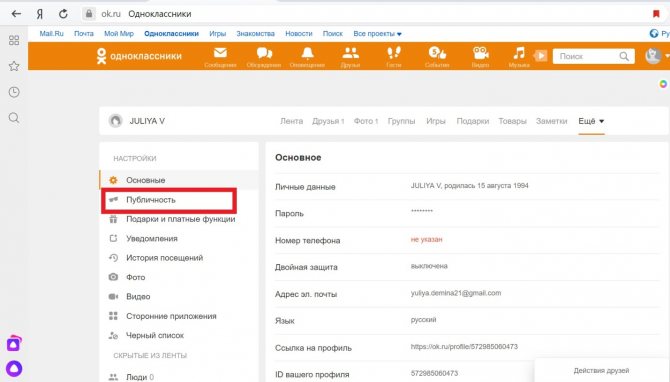
Task: Switch to Товары profile tab
Action: pos(512,121)
